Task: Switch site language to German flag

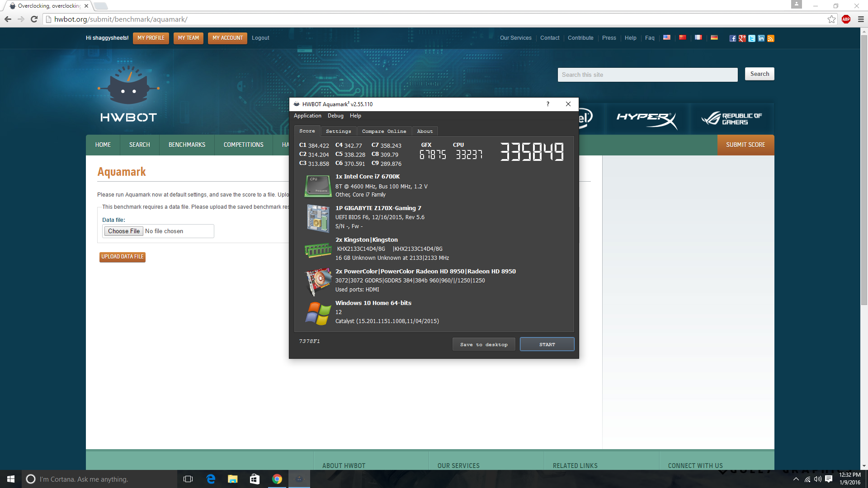Action: click(x=714, y=38)
